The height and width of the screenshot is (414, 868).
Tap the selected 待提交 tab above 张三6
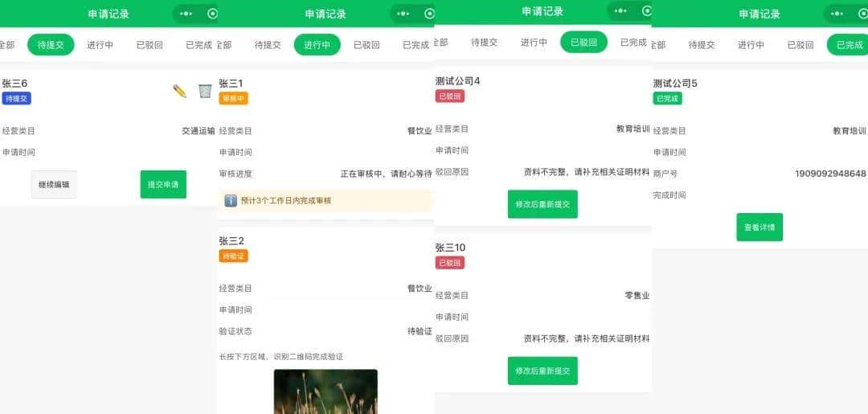51,45
